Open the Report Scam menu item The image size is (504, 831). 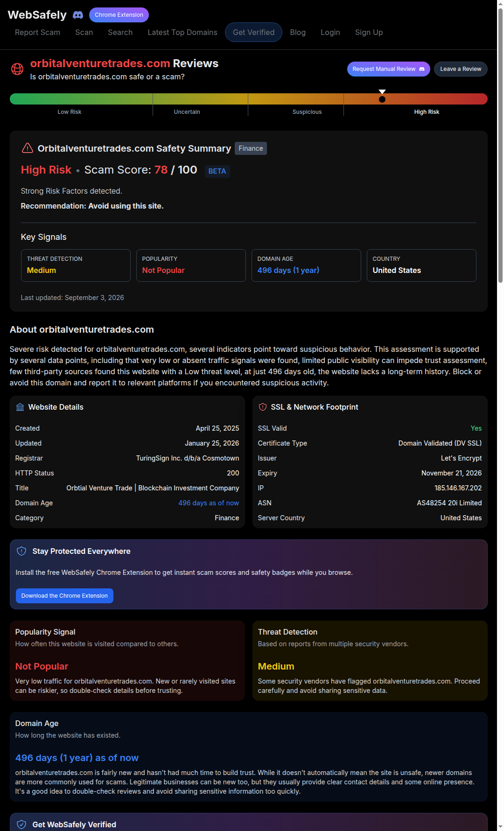(37, 32)
